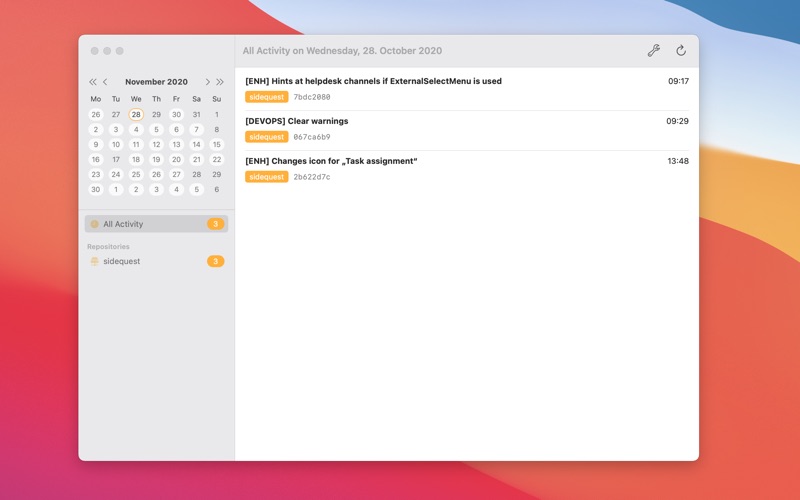The height and width of the screenshot is (500, 800).
Task: Click the All Activity circle icon
Action: [x=94, y=224]
